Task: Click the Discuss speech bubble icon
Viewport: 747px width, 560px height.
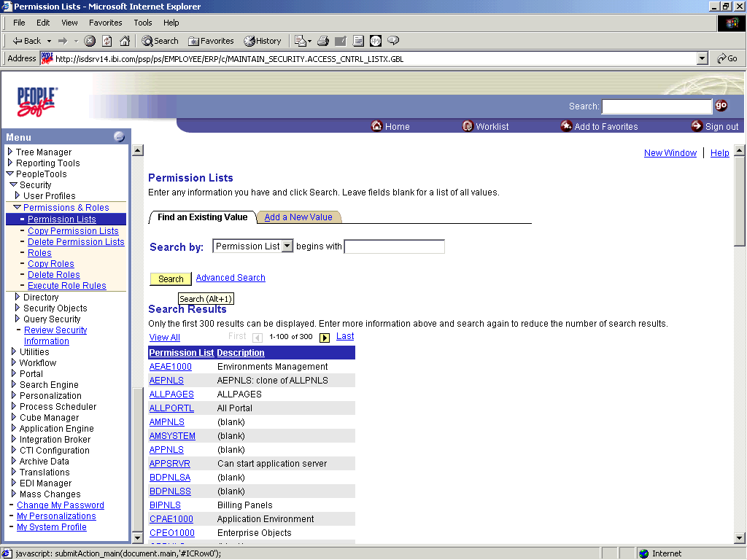Action: 393,41
